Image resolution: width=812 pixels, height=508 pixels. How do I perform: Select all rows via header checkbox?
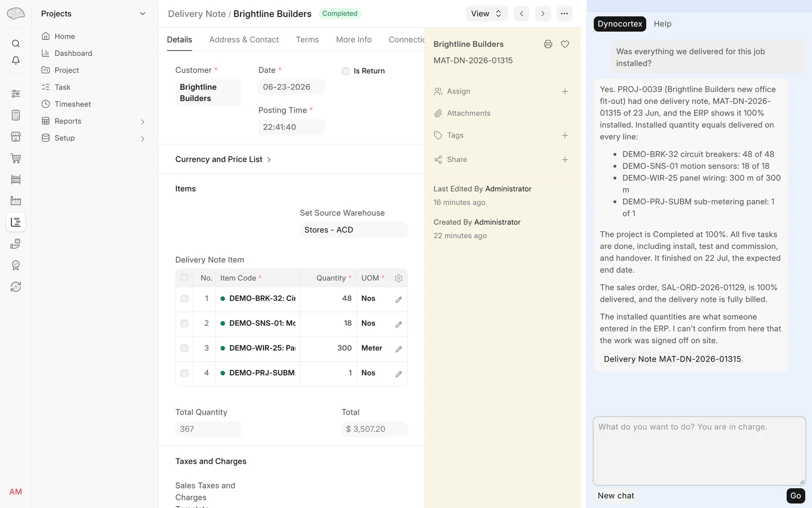(x=184, y=277)
